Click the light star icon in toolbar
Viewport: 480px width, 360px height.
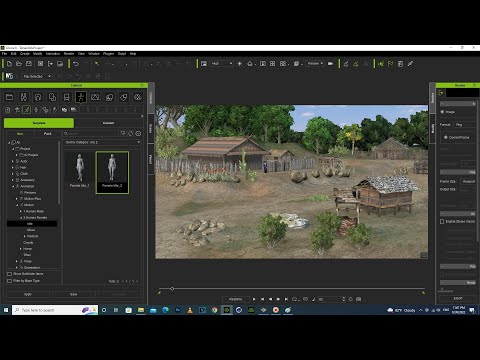pos(239,64)
